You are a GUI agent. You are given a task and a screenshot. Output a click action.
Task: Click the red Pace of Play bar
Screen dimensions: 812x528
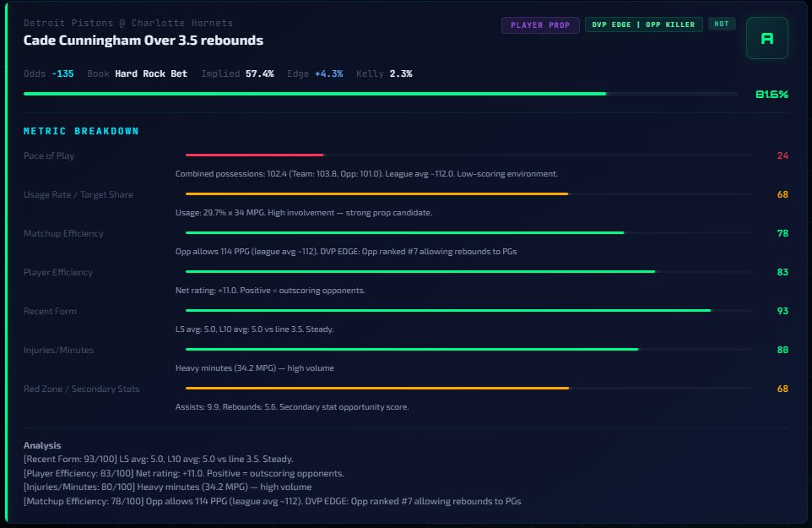point(254,155)
